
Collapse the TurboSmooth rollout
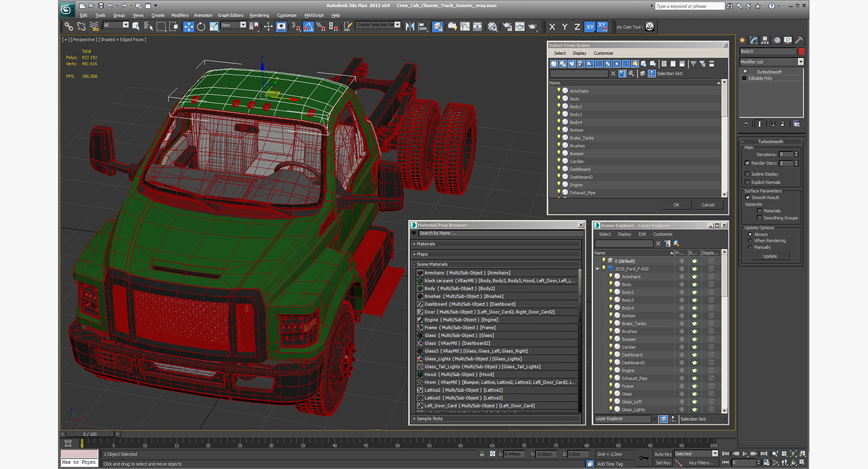pyautogui.click(x=770, y=141)
